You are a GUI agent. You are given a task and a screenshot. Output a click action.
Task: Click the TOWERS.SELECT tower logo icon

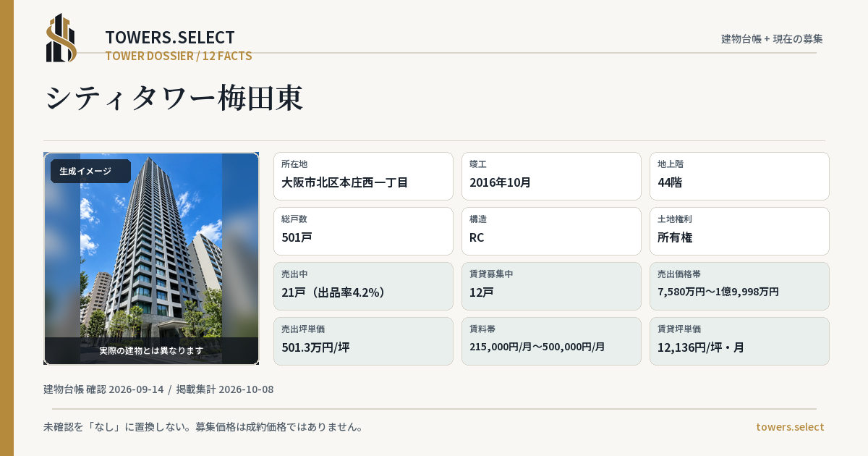coord(61,38)
